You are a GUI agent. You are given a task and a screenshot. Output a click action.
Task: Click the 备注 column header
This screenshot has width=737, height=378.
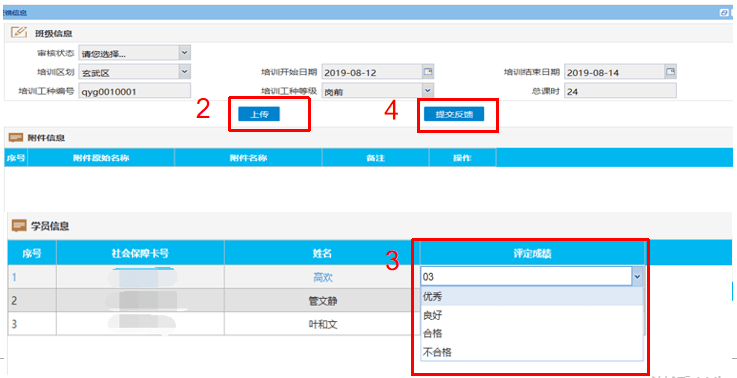click(376, 158)
